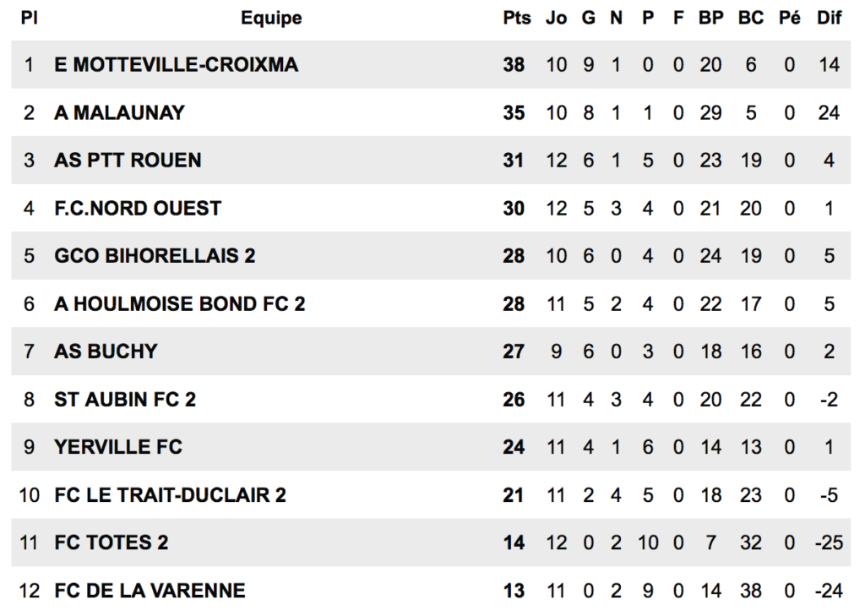
Task: Select the Pts column header
Action: tap(516, 18)
